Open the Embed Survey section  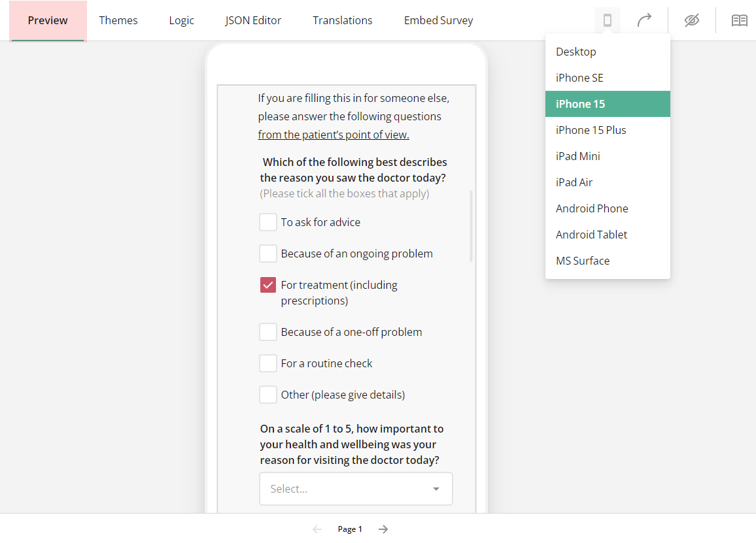(438, 20)
